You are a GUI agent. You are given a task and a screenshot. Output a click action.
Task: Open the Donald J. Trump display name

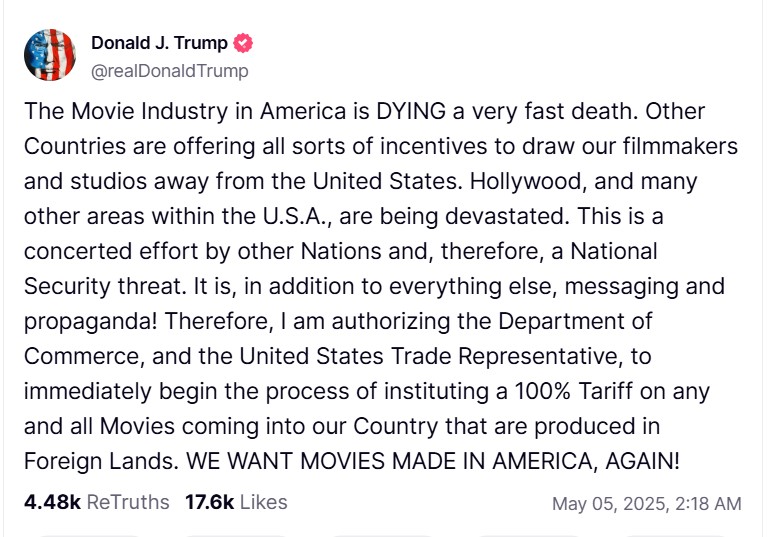coord(159,43)
